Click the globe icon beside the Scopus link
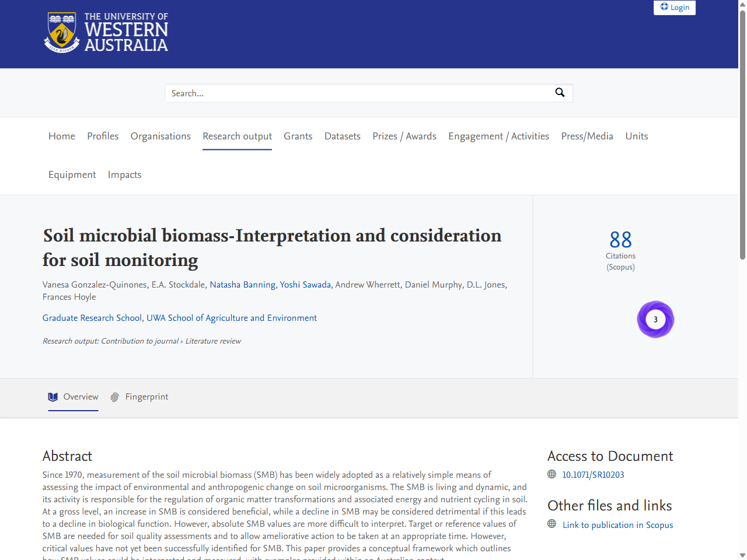Viewport: 747px width, 560px height. click(x=551, y=524)
